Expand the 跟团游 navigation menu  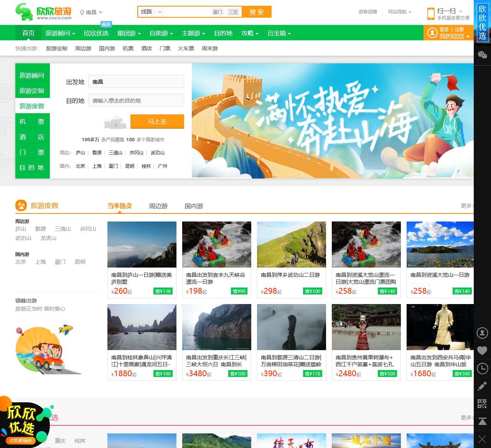click(129, 33)
